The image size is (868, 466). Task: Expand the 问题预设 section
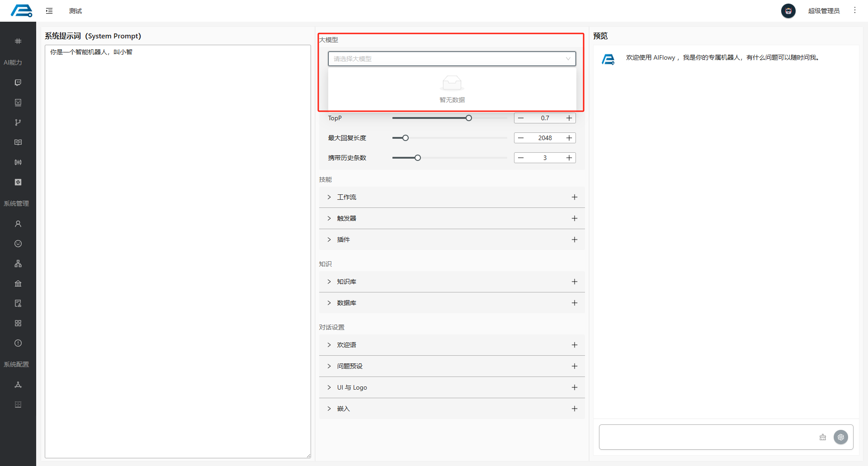coord(329,366)
